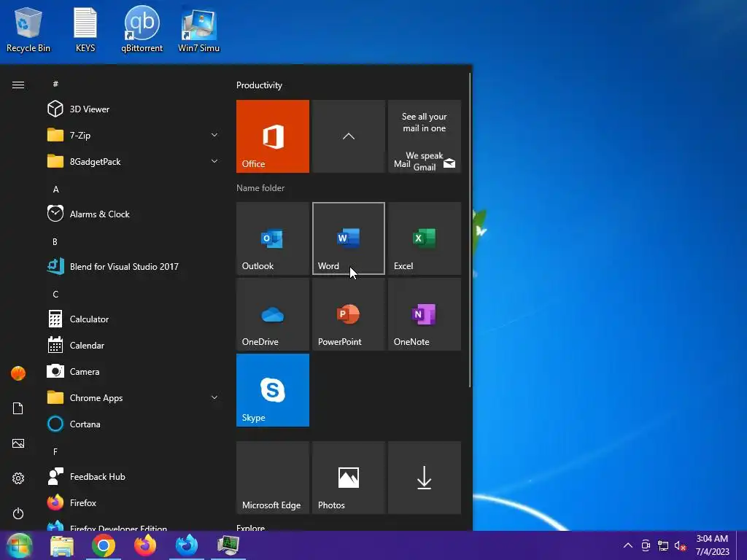Click the Start menu tiles scrollbar
The image size is (747, 560).
(x=471, y=230)
